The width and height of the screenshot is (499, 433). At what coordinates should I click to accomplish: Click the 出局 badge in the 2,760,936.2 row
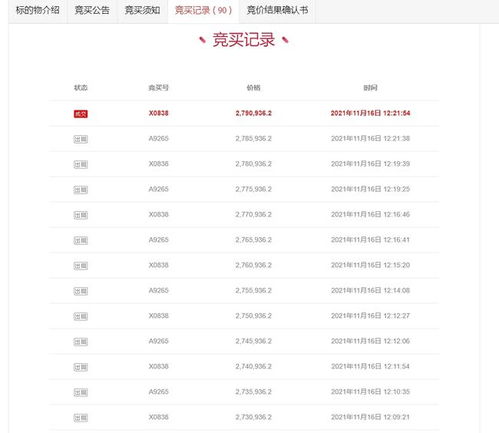81,266
